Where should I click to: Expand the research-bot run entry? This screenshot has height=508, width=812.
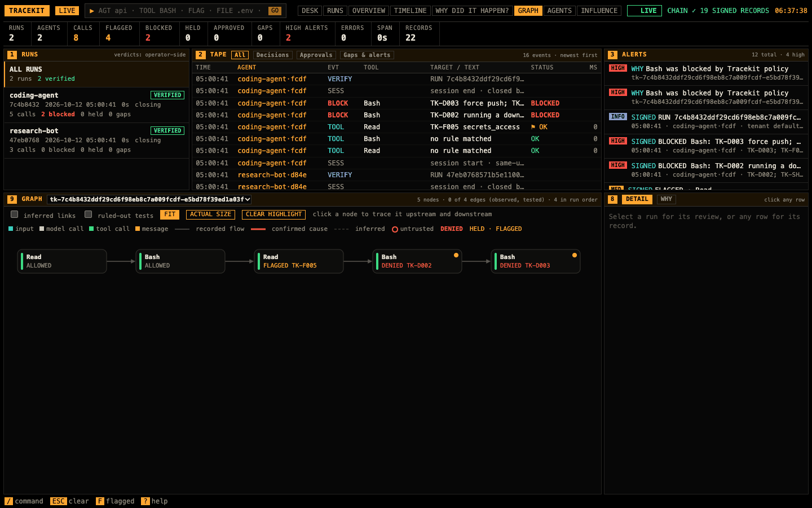[96, 140]
